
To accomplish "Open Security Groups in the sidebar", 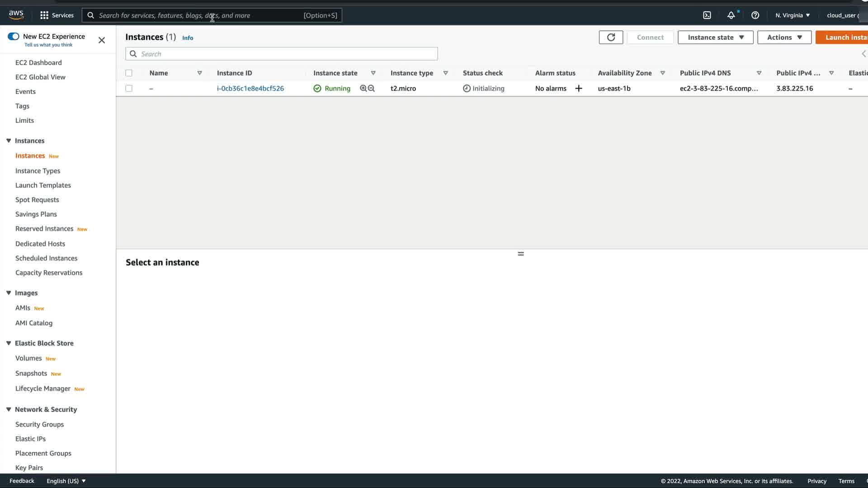I will pyautogui.click(x=39, y=424).
